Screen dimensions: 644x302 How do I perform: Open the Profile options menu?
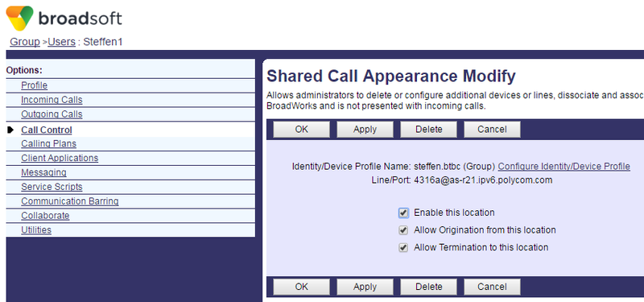tap(34, 85)
